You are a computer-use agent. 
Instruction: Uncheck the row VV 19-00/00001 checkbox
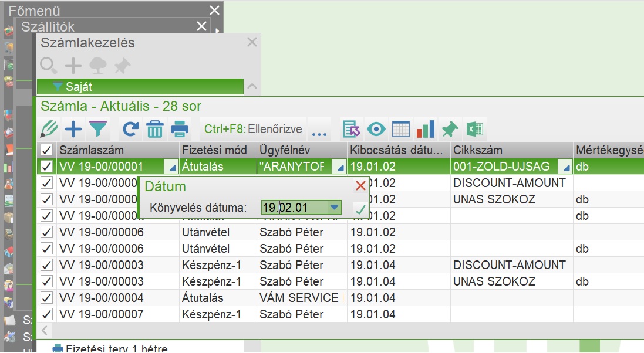click(x=46, y=167)
